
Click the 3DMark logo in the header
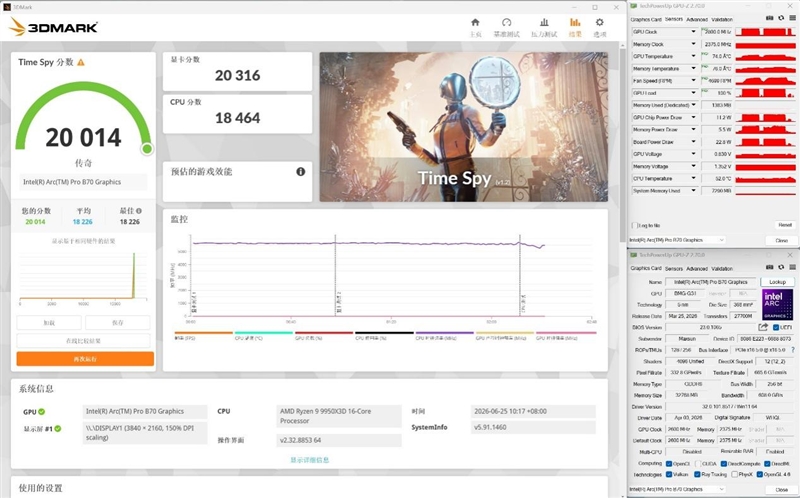[x=53, y=27]
